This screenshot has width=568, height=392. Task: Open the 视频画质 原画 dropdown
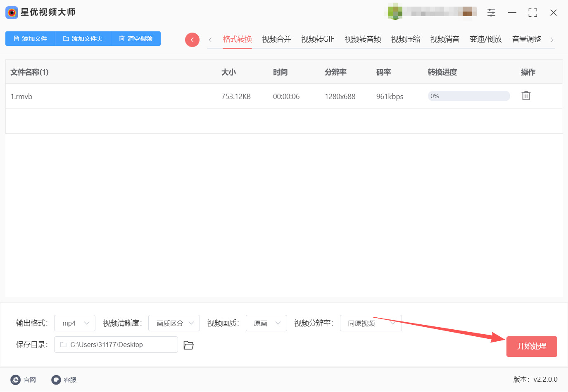[x=266, y=323]
